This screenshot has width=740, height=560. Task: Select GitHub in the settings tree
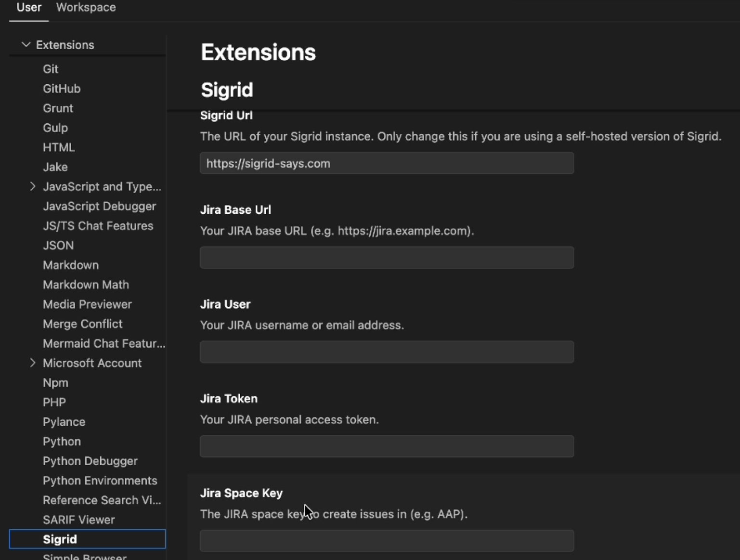click(62, 89)
